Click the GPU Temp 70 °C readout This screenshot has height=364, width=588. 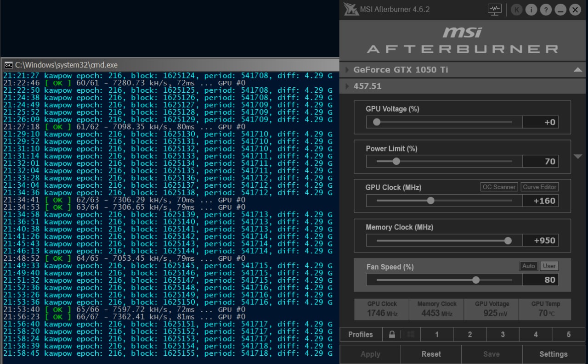[545, 309]
